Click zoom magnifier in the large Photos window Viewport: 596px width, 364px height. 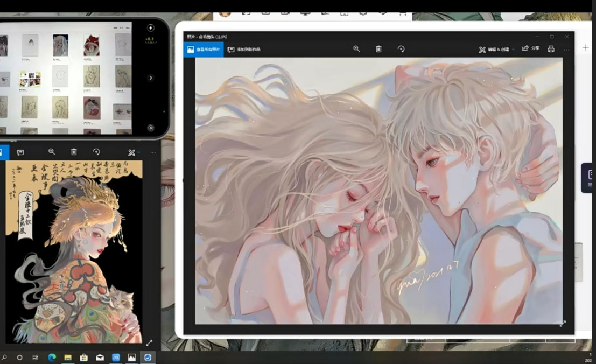click(356, 49)
